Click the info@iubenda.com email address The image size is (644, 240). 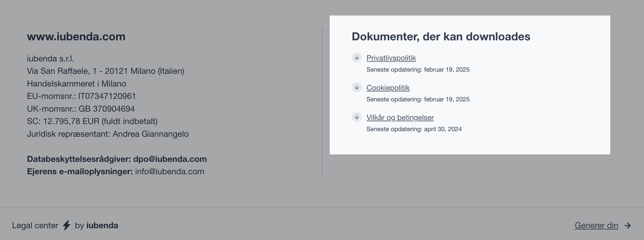169,171
